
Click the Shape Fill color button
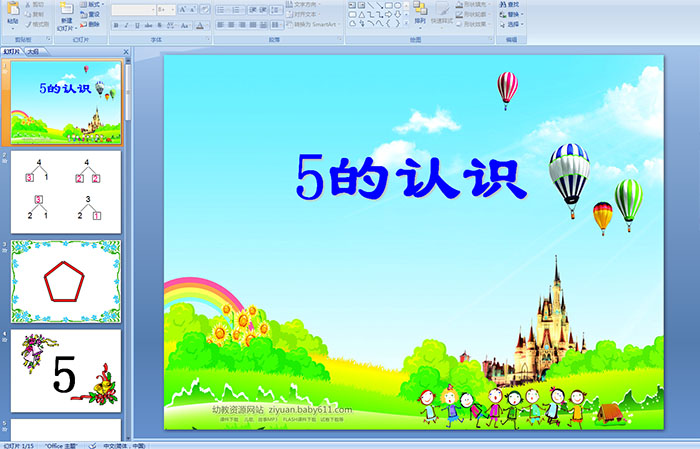click(473, 4)
